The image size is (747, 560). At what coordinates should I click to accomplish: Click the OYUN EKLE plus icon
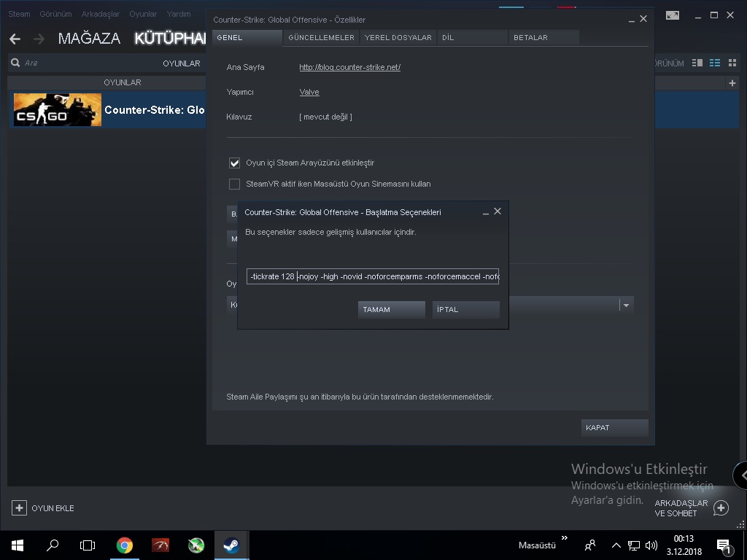(19, 508)
